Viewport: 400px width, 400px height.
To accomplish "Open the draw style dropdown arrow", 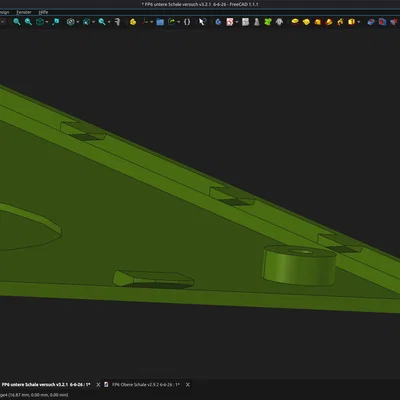I will coord(47,22).
